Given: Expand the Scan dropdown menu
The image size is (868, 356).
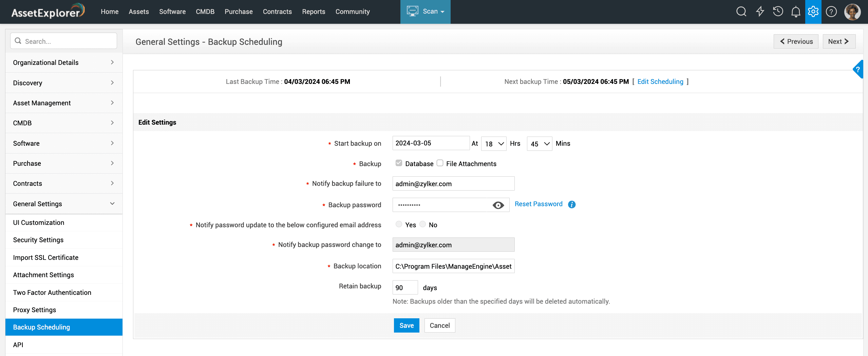Looking at the screenshot, I should coord(426,12).
